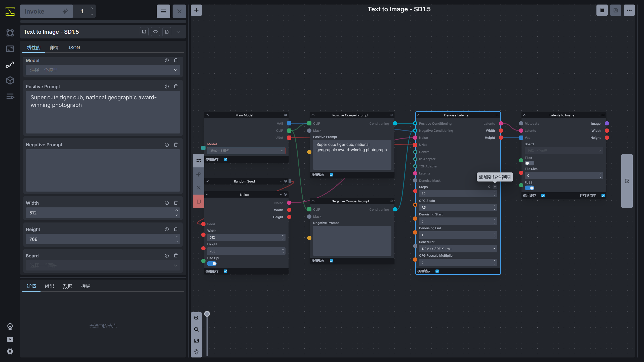This screenshot has height=362, width=644.
Task: Delete workflow with top-right trash icon
Action: (602, 10)
